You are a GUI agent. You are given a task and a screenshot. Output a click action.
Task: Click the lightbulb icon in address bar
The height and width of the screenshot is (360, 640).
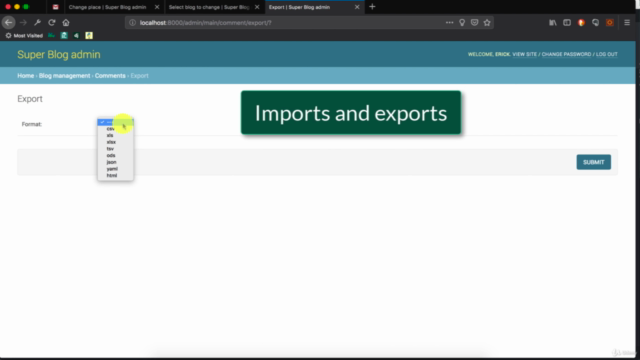pos(462,22)
